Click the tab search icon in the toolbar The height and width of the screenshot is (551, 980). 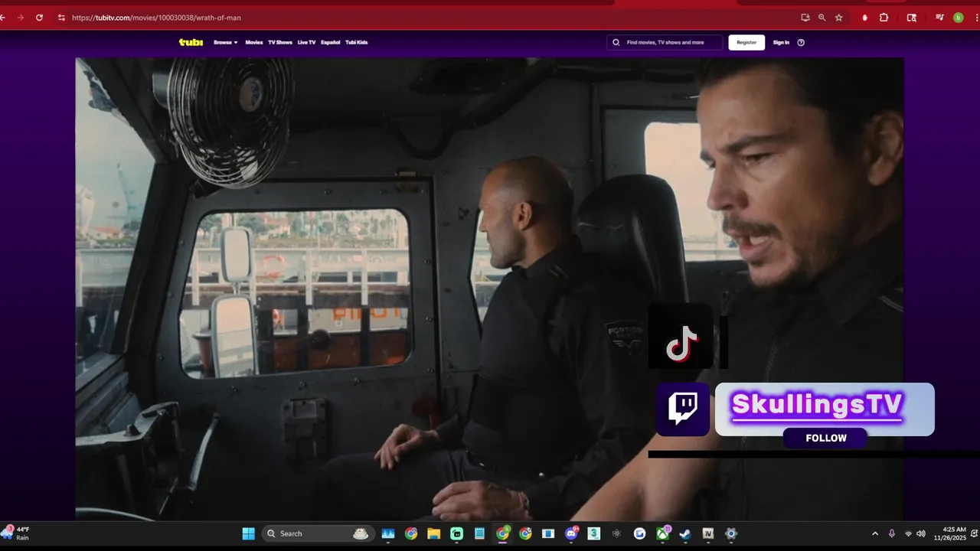coord(911,18)
